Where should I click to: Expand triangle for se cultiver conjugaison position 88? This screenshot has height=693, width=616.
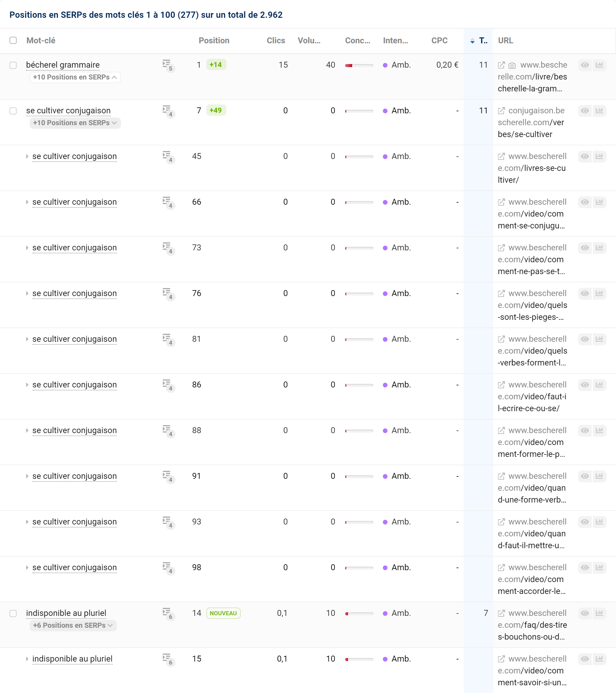27,431
